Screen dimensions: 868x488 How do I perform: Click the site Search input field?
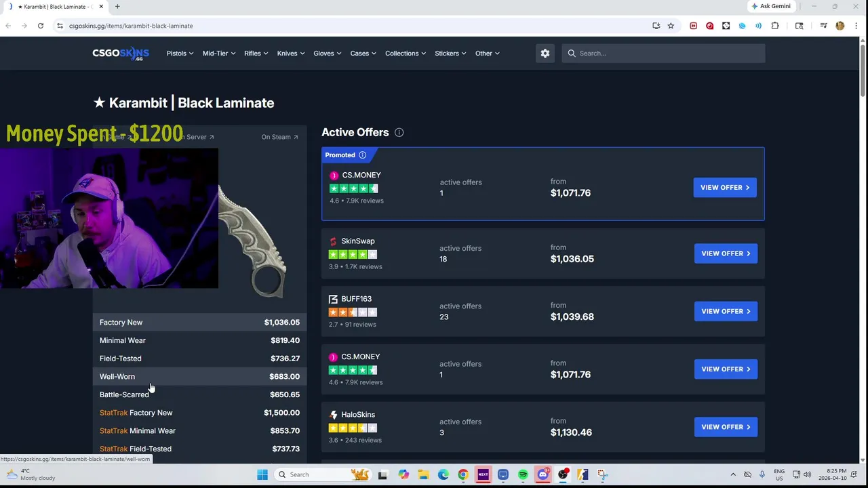(663, 53)
